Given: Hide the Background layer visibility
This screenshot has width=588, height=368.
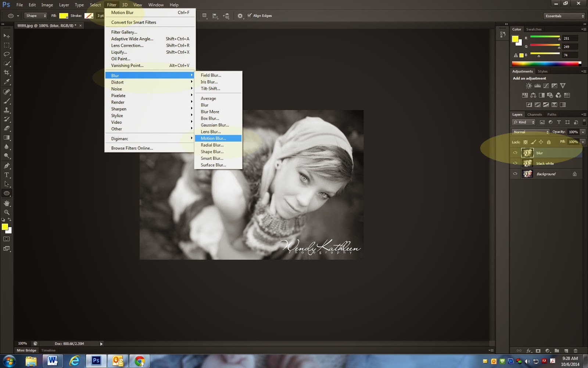Looking at the screenshot, I should (x=515, y=173).
